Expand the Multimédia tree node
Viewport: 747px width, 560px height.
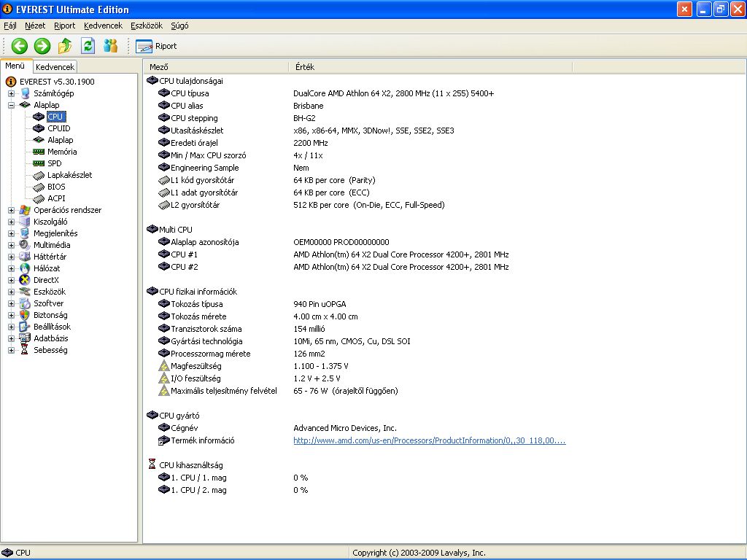pos(12,245)
